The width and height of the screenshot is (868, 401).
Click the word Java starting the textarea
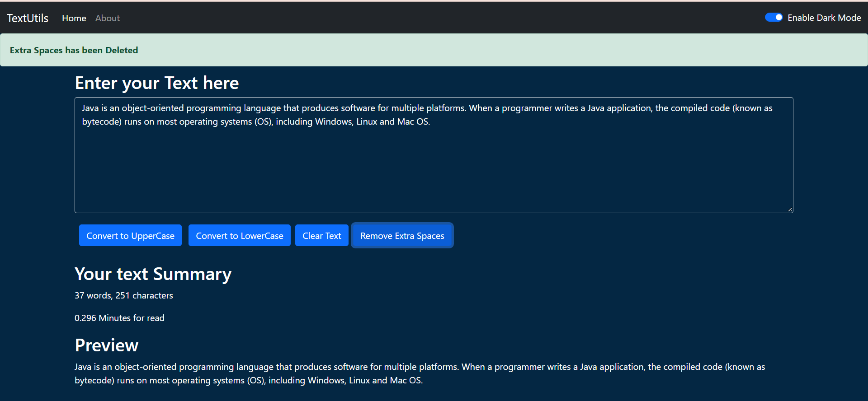[x=90, y=108]
